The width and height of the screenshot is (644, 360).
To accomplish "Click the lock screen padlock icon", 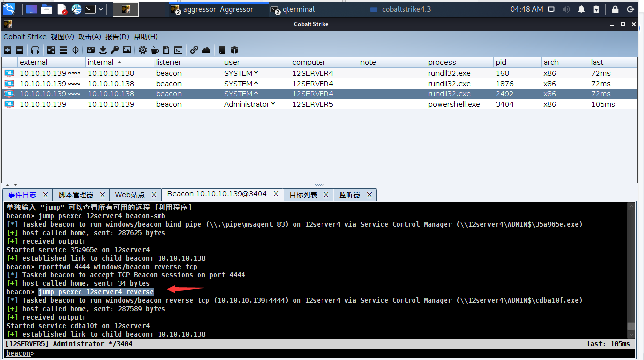I will tap(615, 9).
